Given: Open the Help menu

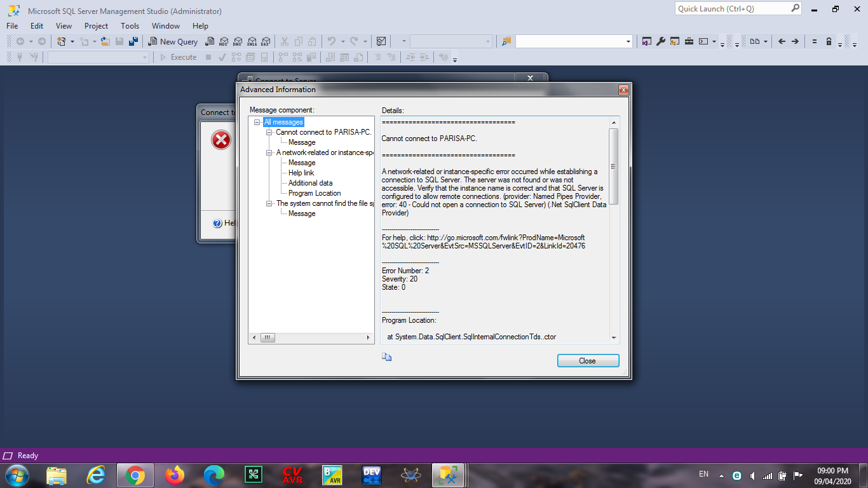Looking at the screenshot, I should 200,26.
